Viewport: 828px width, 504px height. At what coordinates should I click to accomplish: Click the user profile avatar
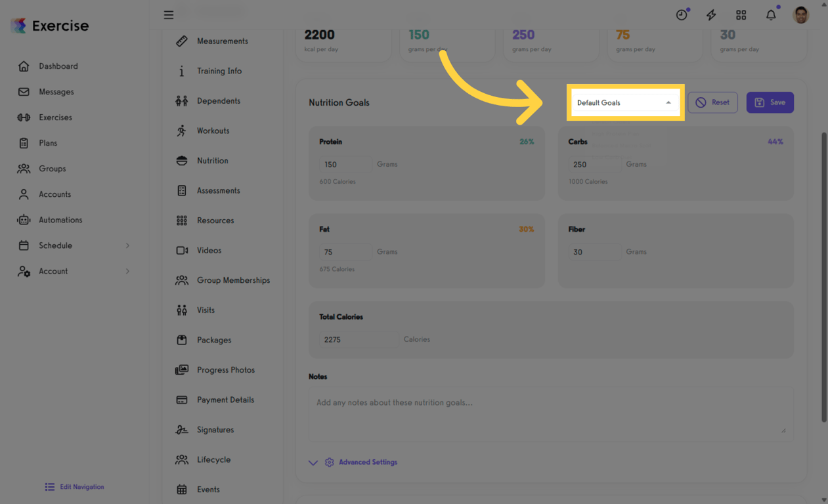pos(800,14)
